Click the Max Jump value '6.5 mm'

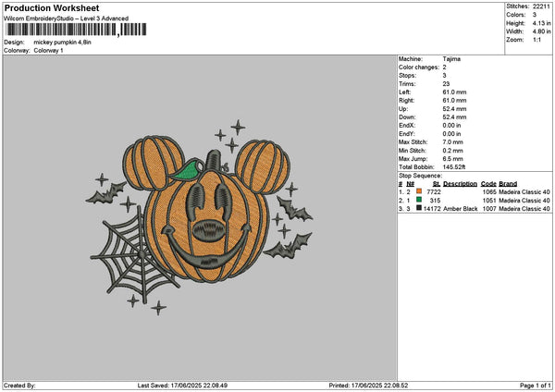(x=452, y=159)
